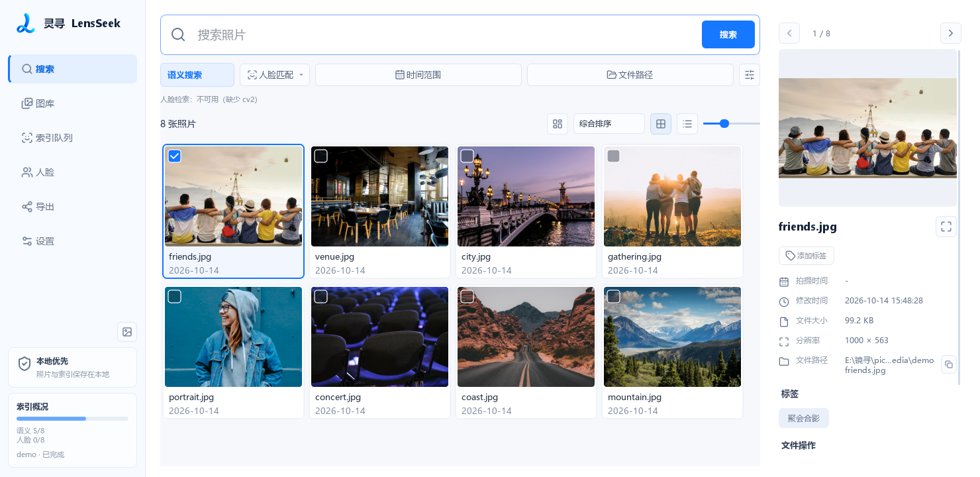
Task: Open 导出 in the sidebar
Action: (x=73, y=207)
